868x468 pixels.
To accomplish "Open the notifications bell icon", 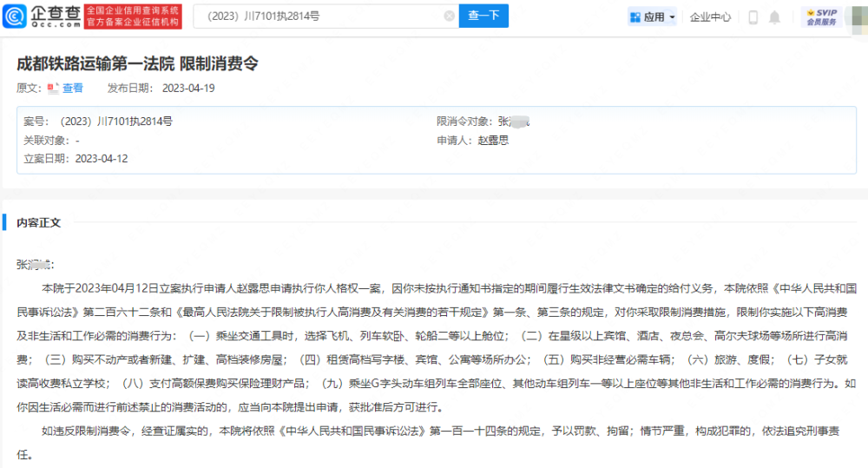I will pyautogui.click(x=774, y=17).
